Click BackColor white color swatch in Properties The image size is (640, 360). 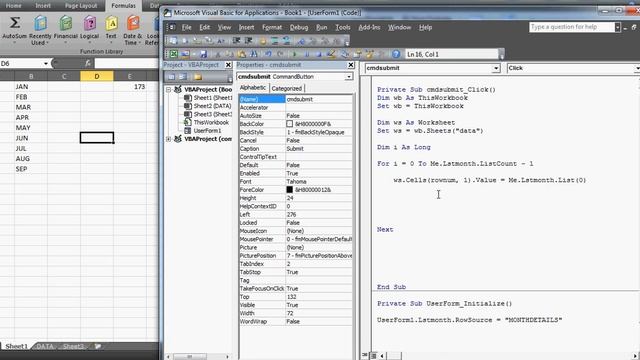point(289,124)
